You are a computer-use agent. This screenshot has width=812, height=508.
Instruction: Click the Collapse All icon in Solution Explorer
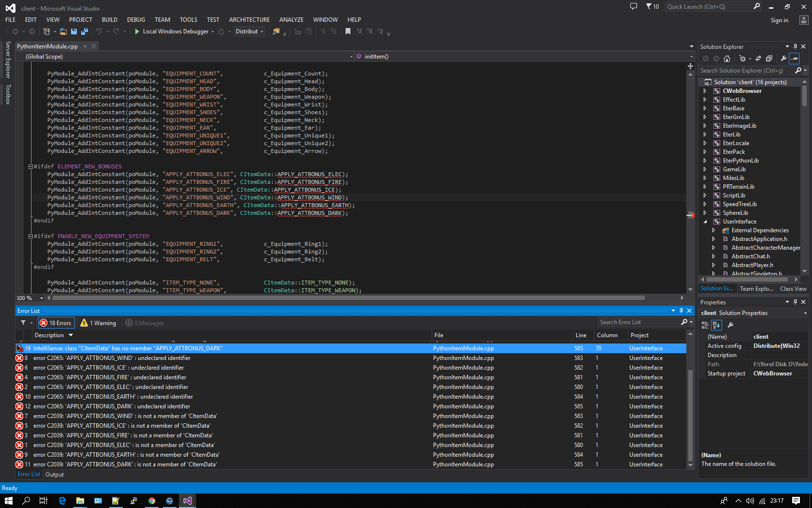769,59
